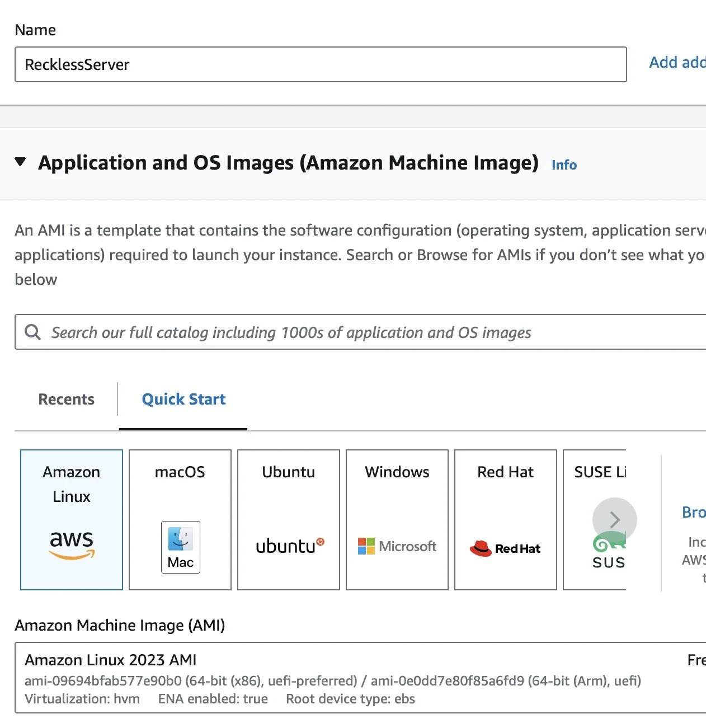
Task: Choose the macOS AMI card
Action: click(x=180, y=520)
